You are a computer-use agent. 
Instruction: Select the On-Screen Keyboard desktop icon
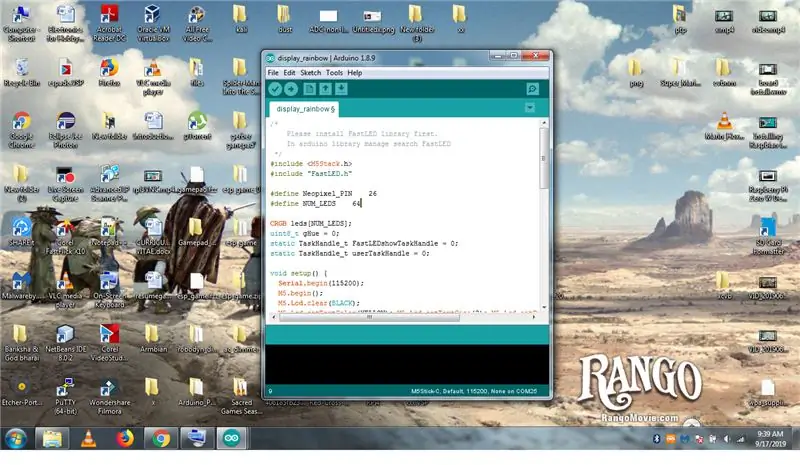pyautogui.click(x=109, y=289)
